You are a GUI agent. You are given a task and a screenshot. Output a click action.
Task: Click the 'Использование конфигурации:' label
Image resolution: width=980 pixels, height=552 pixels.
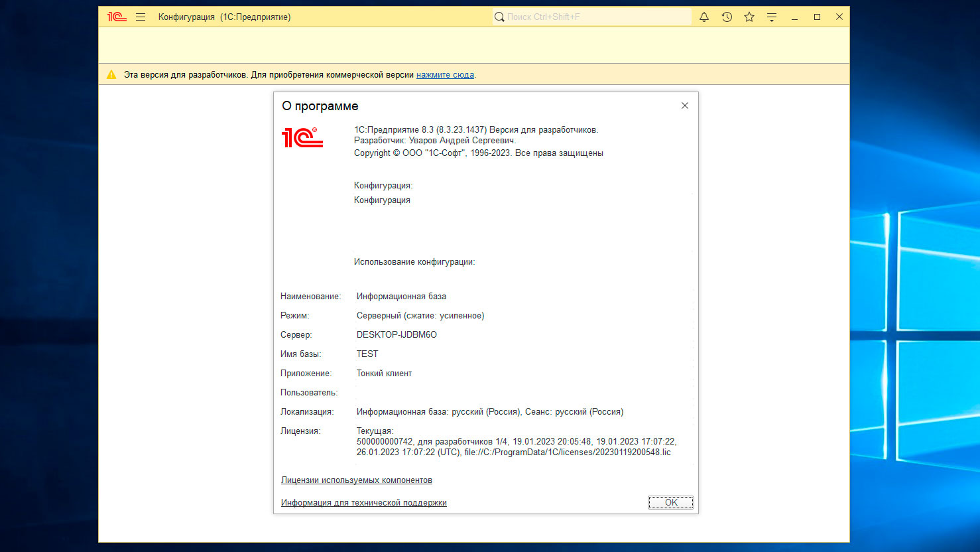(414, 261)
